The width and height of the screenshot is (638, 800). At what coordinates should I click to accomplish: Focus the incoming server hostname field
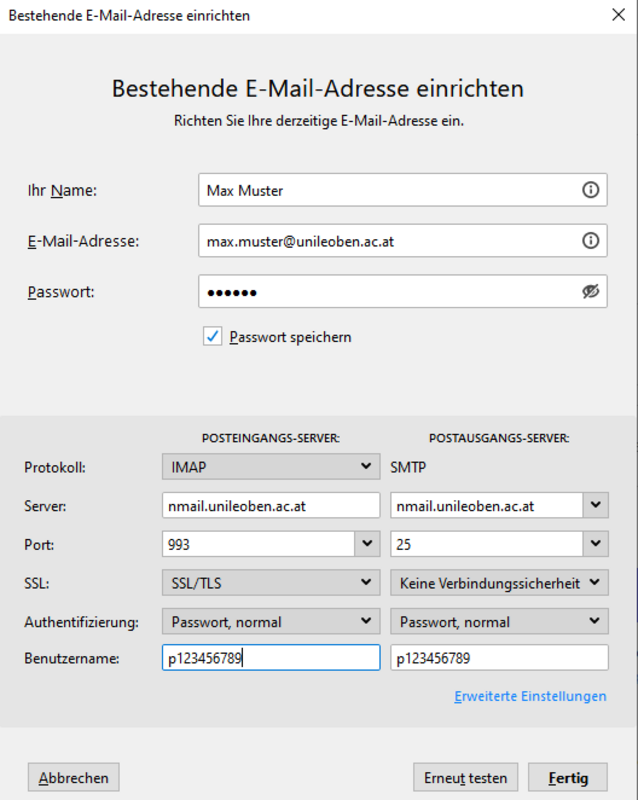coord(270,506)
